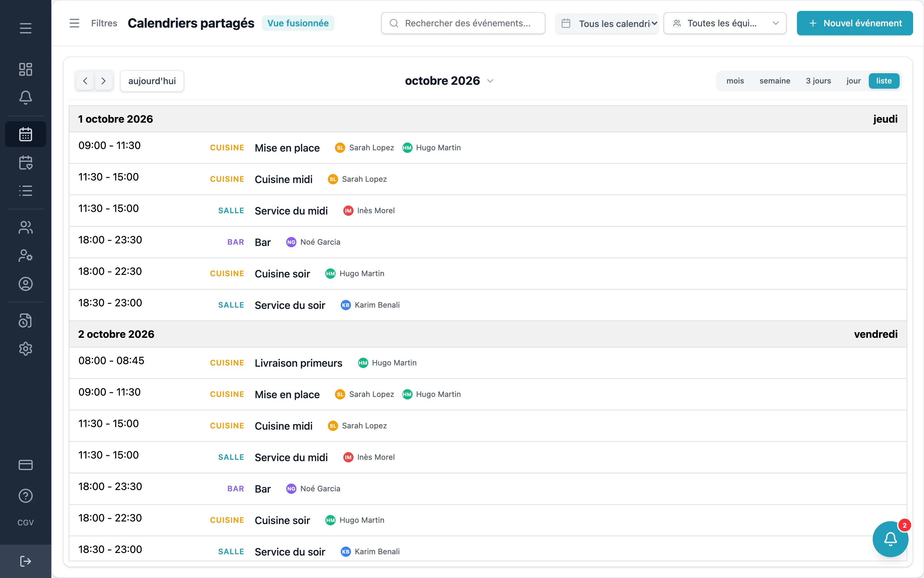Click the 08:00 - 08:45 time slot
The image size is (924, 578).
111,361
